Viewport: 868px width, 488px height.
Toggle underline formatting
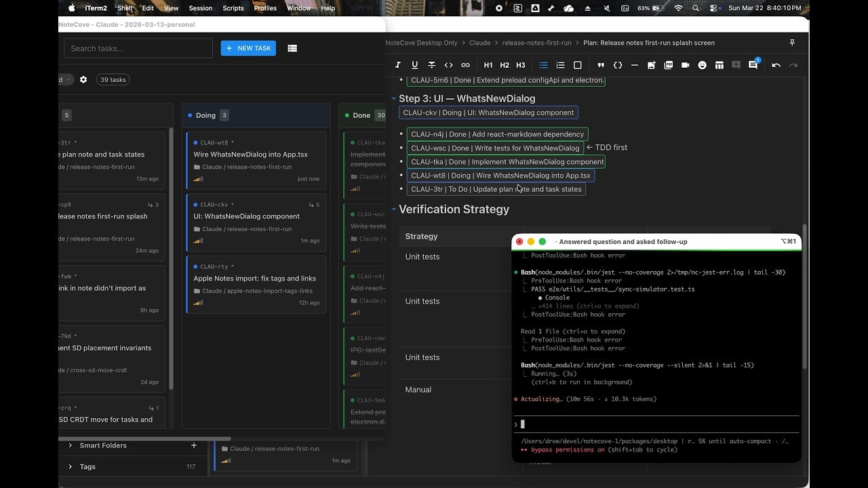coord(415,65)
